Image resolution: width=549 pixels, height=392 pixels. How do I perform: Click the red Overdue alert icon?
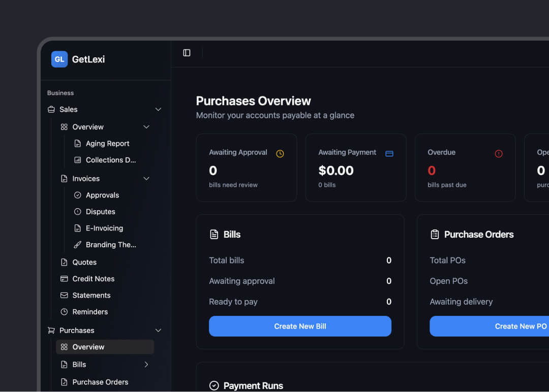point(499,154)
